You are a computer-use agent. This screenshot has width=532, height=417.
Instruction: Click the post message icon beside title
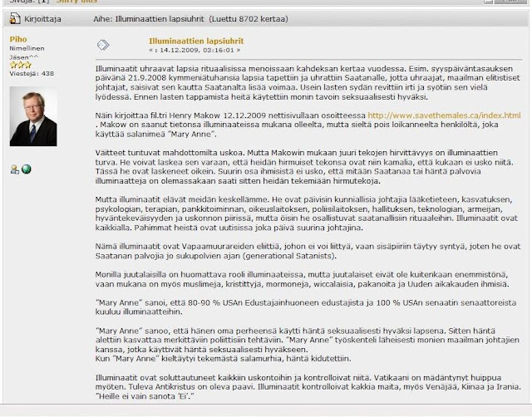coord(103,45)
